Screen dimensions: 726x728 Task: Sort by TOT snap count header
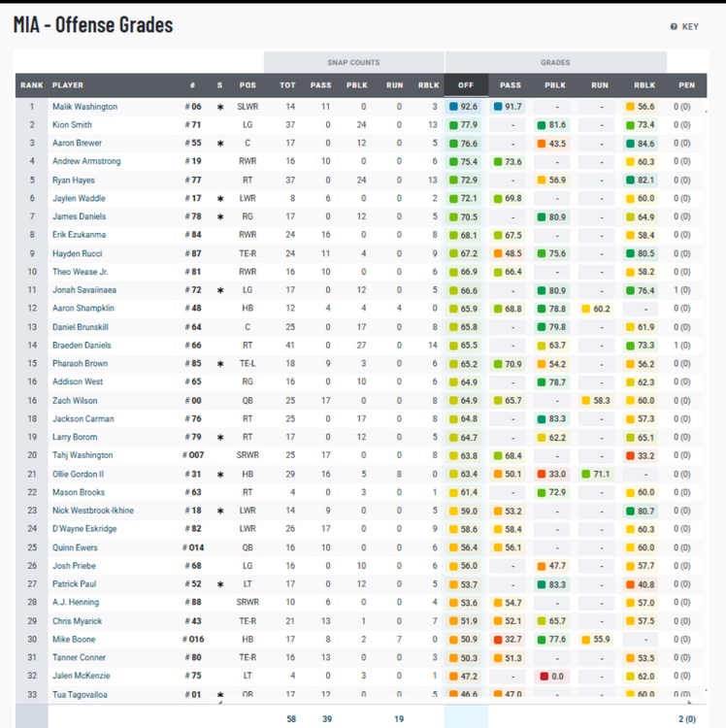pos(287,85)
